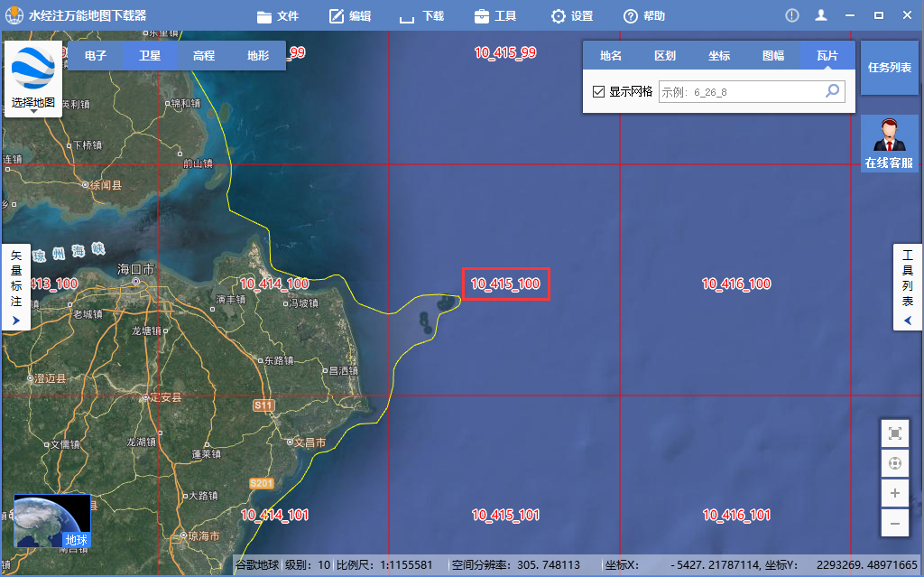Viewport: 924px width, 577px height.
Task: Expand the 选择地图 map selector
Action: 33,80
